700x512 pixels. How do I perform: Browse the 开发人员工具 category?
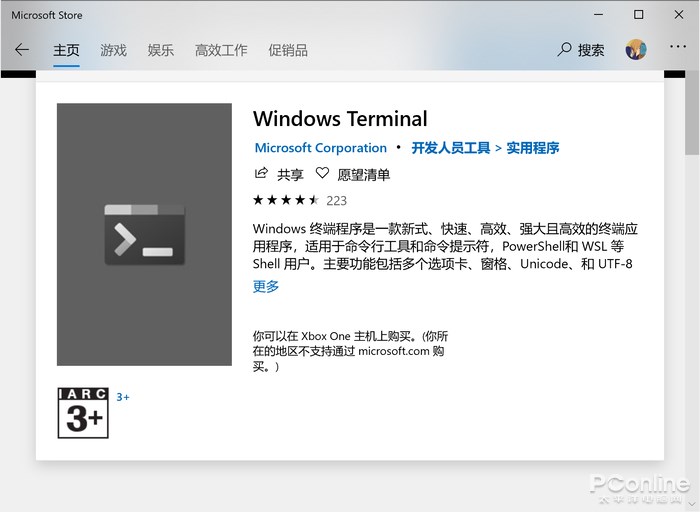coord(450,148)
